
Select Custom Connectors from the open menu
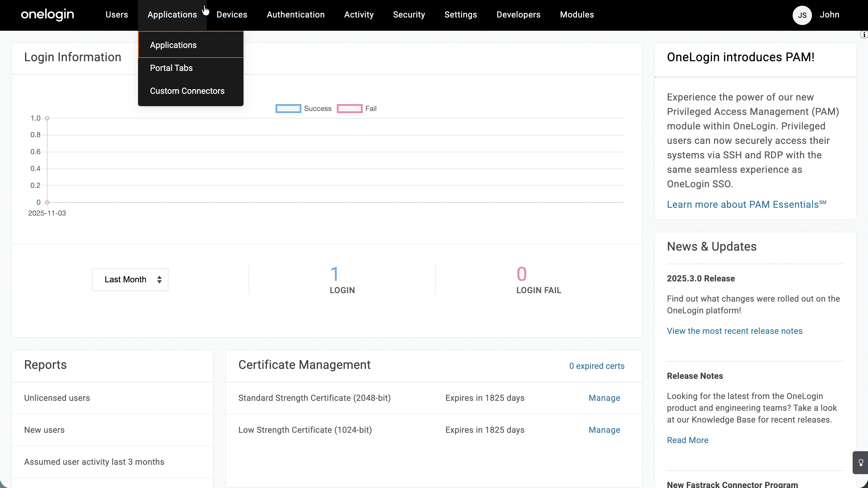[187, 91]
